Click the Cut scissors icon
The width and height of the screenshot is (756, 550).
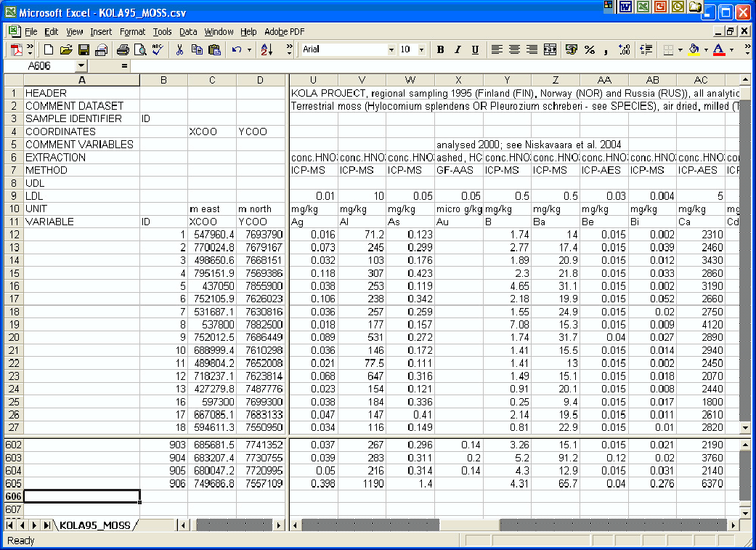[179, 50]
